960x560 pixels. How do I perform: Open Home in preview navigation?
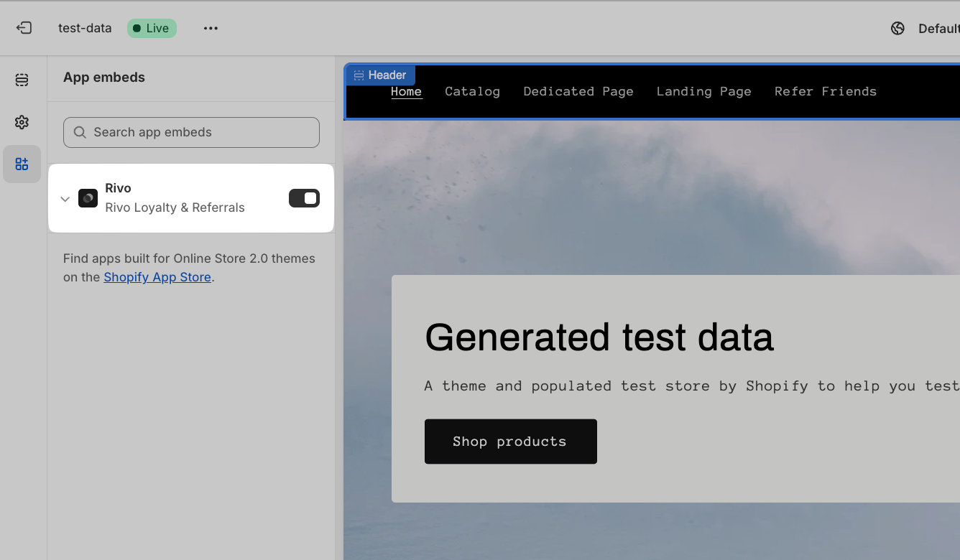click(x=407, y=91)
